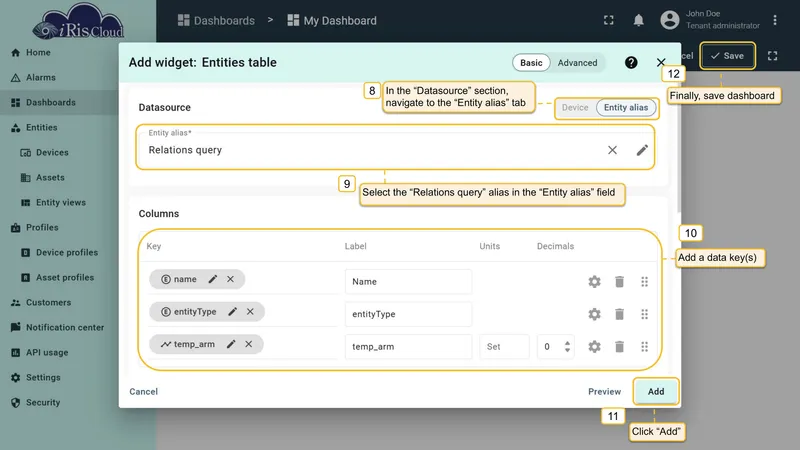Open Settings in sidebar
This screenshot has width=800, height=450.
36,378
